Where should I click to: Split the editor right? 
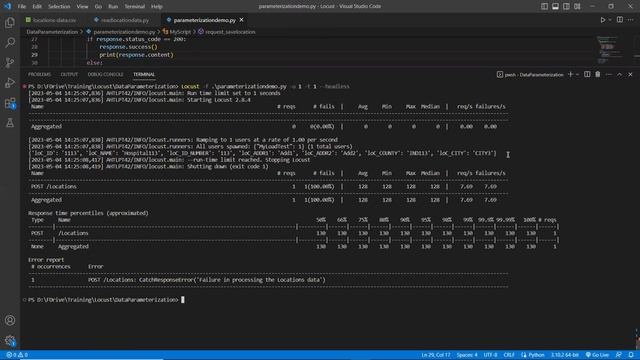click(x=620, y=20)
